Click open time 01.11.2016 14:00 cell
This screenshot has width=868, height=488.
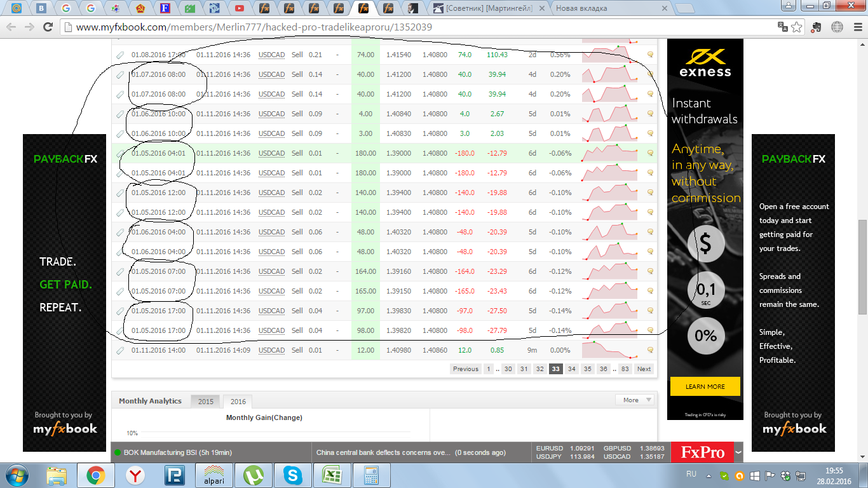[158, 351]
